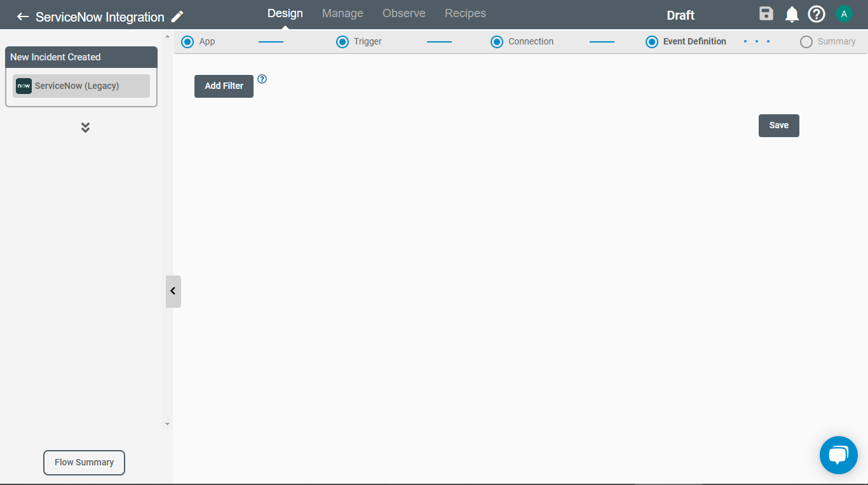Open the Flow Summary

(x=84, y=463)
